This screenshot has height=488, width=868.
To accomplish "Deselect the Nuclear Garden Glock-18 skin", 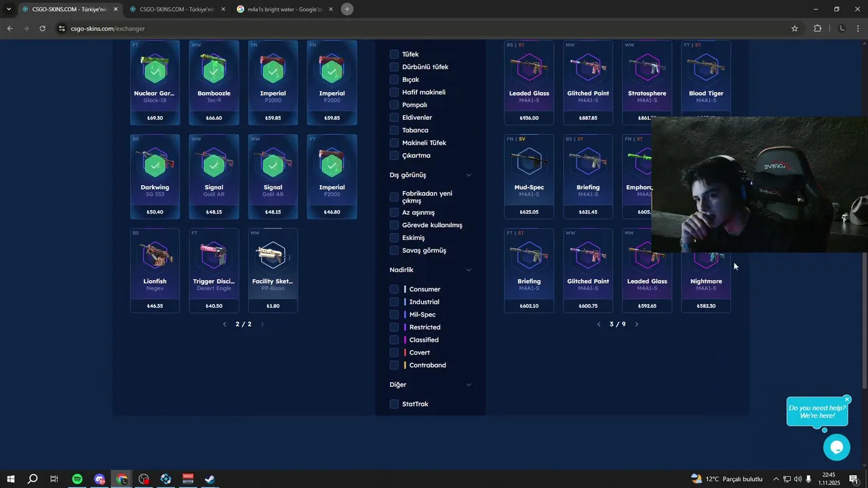I will click(x=155, y=83).
